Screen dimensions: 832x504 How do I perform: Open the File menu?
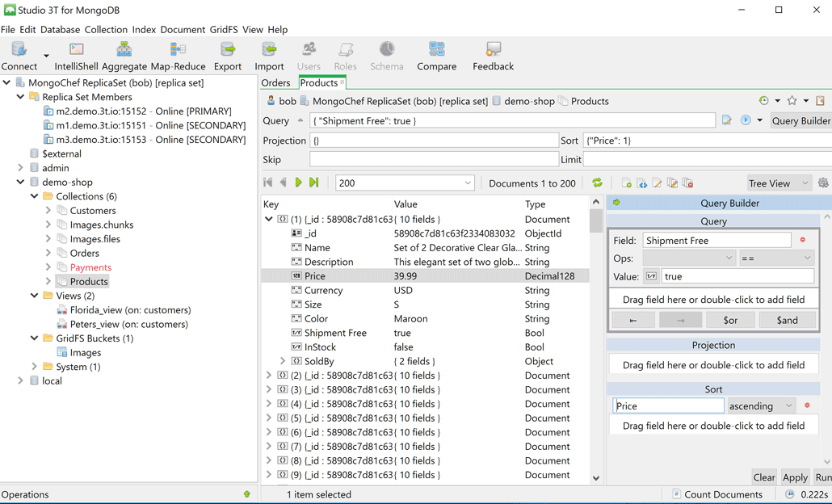point(8,30)
